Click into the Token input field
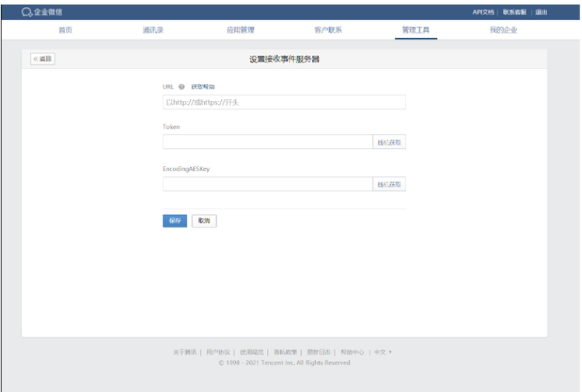Screen dimensions: 582x392 [x=268, y=142]
